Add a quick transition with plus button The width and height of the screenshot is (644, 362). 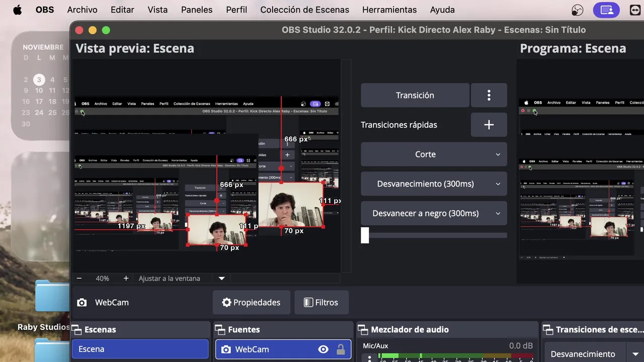(x=489, y=125)
